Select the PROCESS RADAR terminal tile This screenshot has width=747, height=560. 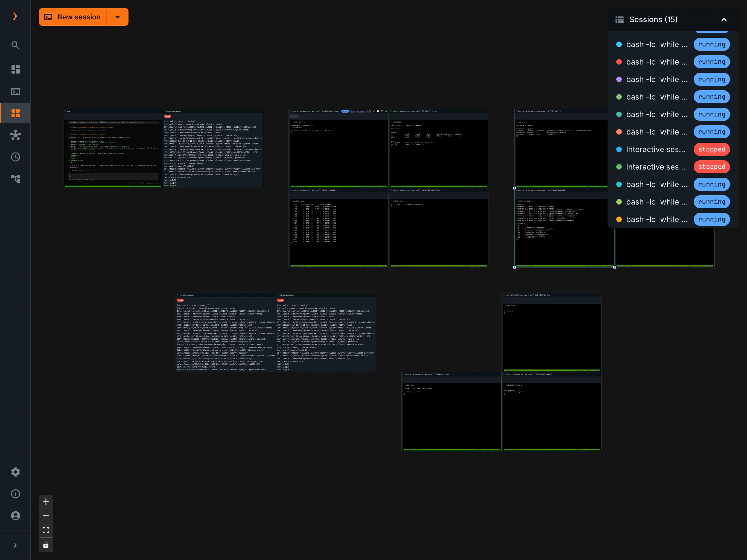point(339,228)
